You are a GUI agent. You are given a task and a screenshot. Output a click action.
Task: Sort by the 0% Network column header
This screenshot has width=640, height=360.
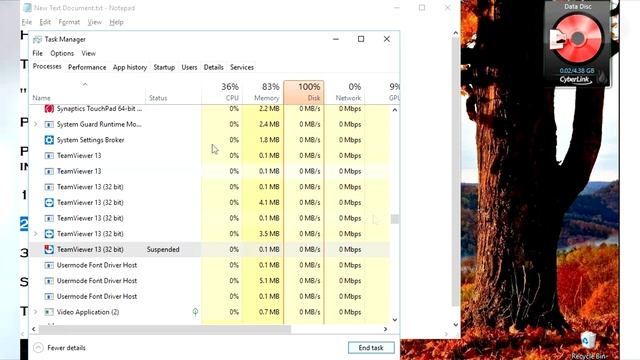[x=345, y=92]
